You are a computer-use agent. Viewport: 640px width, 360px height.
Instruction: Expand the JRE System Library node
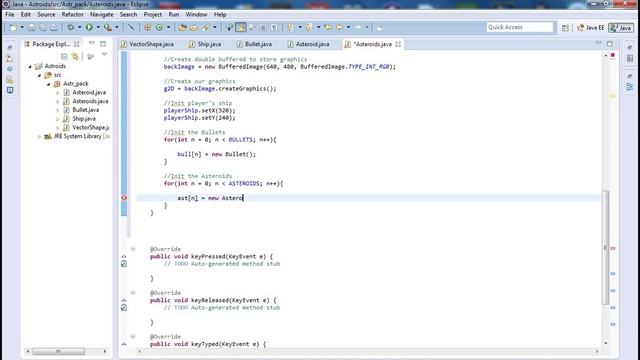click(x=39, y=137)
